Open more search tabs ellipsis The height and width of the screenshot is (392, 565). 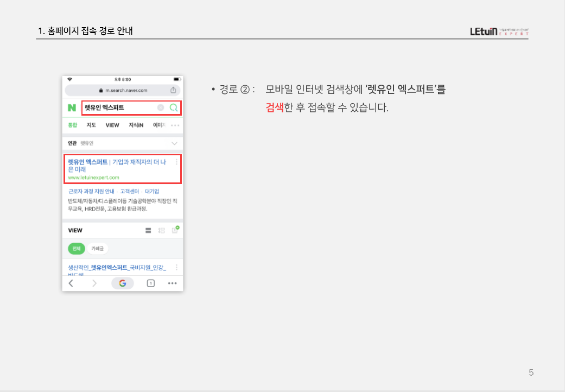pyautogui.click(x=175, y=125)
